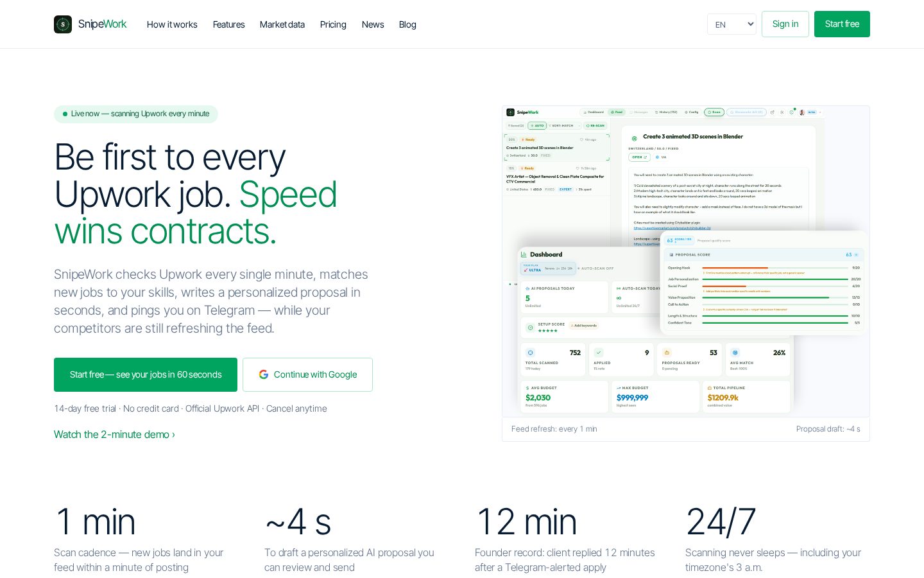Select History (752) tab in preview
Viewport: 924px width, 578px height.
tap(666, 112)
